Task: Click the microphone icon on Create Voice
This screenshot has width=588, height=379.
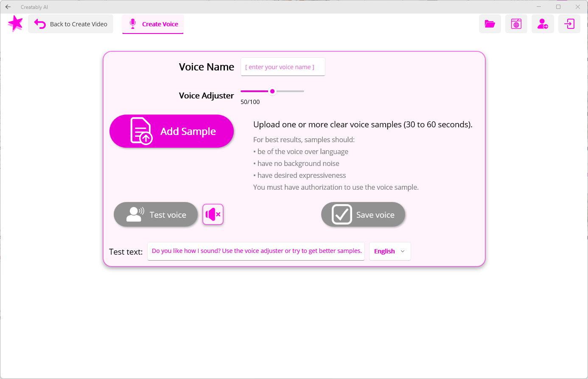Action: (x=134, y=24)
